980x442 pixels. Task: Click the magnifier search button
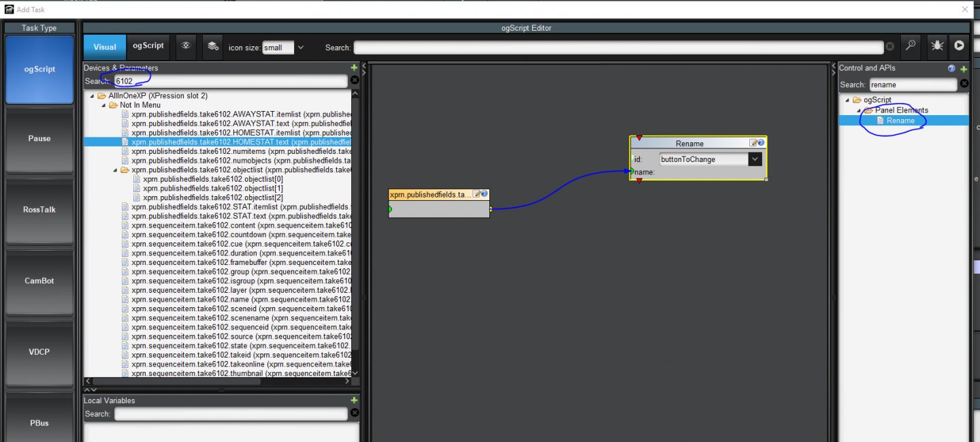click(911, 46)
